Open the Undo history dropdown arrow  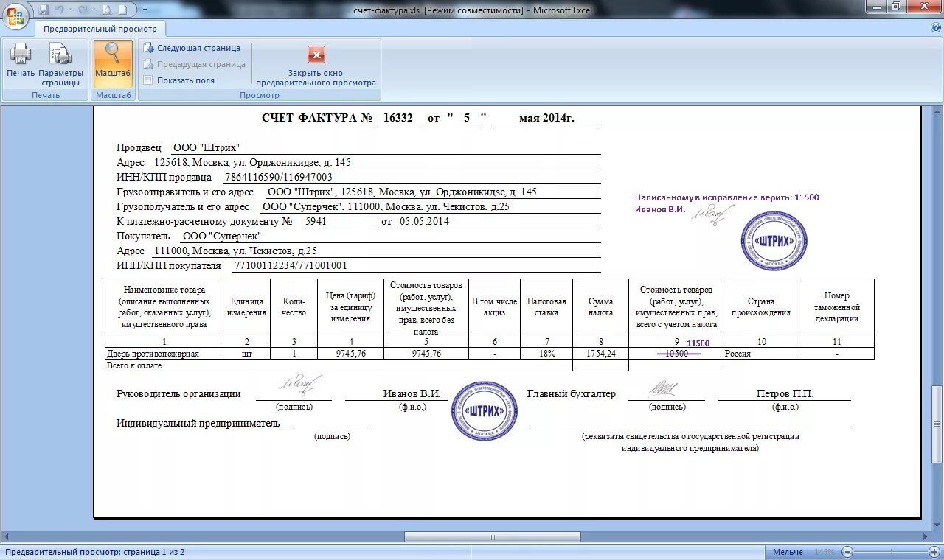(71, 10)
